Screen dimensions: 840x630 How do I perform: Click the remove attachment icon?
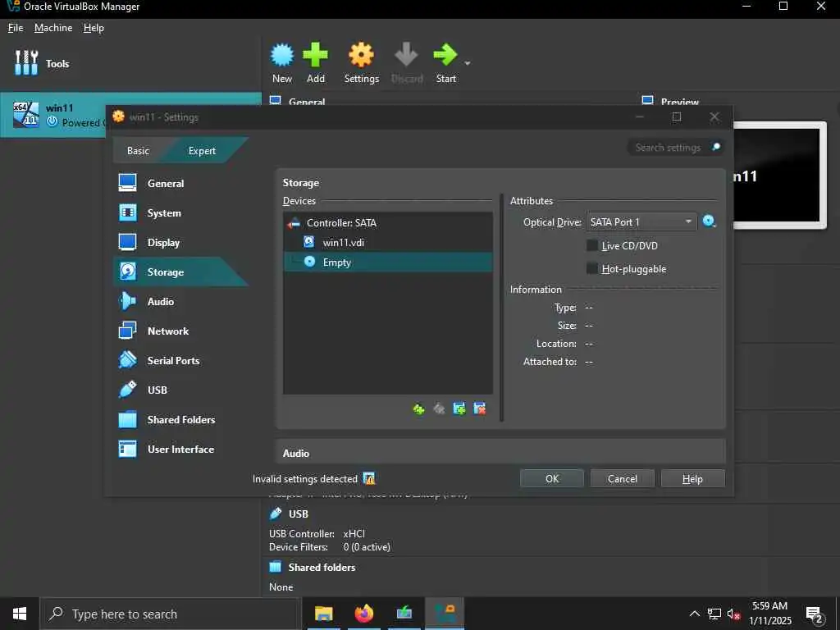point(479,409)
